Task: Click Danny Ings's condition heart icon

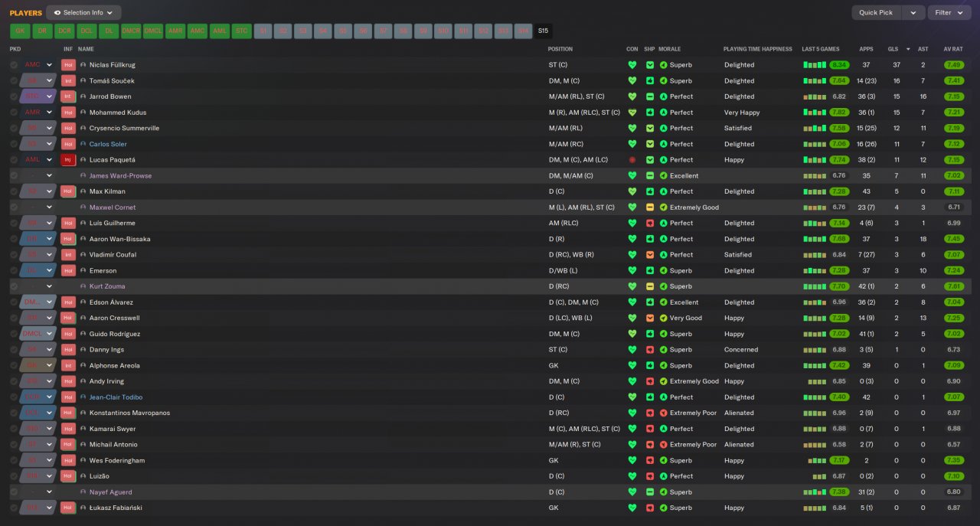Action: 632,350
